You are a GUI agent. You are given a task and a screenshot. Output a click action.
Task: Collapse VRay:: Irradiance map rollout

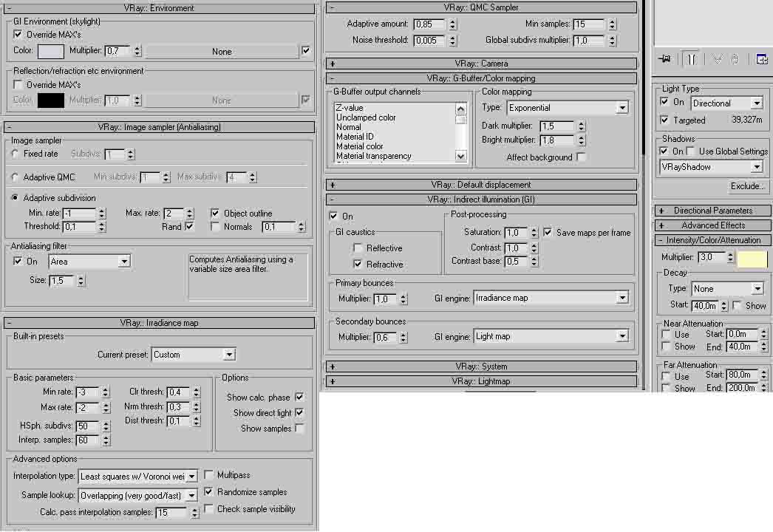coord(159,323)
